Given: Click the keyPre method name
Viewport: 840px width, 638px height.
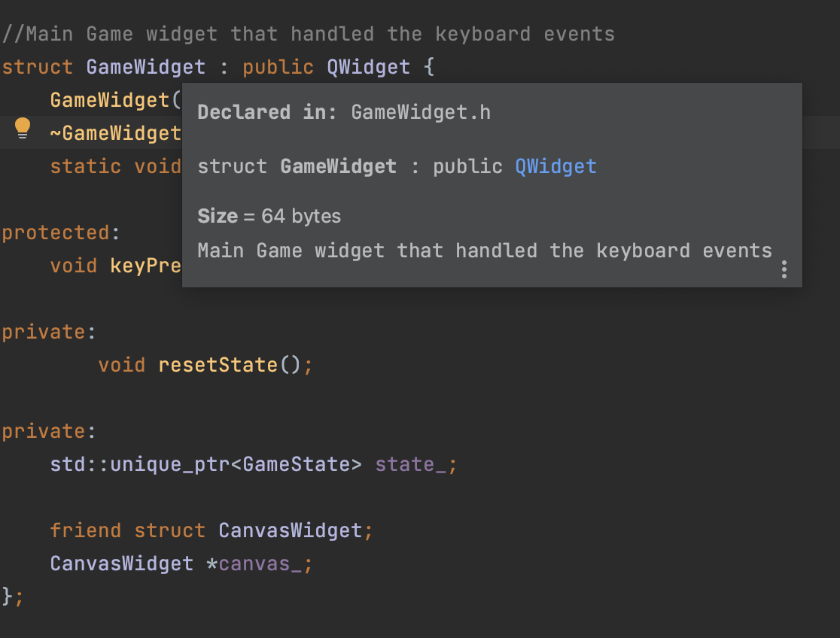Looking at the screenshot, I should click(x=146, y=266).
